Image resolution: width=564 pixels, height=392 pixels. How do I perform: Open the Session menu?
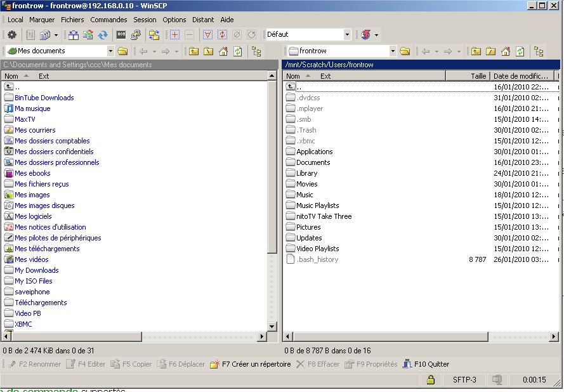[x=145, y=20]
